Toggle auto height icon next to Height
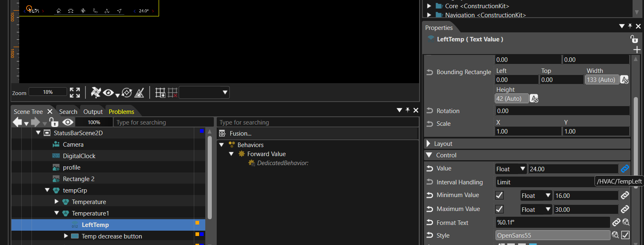The image size is (644, 245). pyautogui.click(x=534, y=98)
